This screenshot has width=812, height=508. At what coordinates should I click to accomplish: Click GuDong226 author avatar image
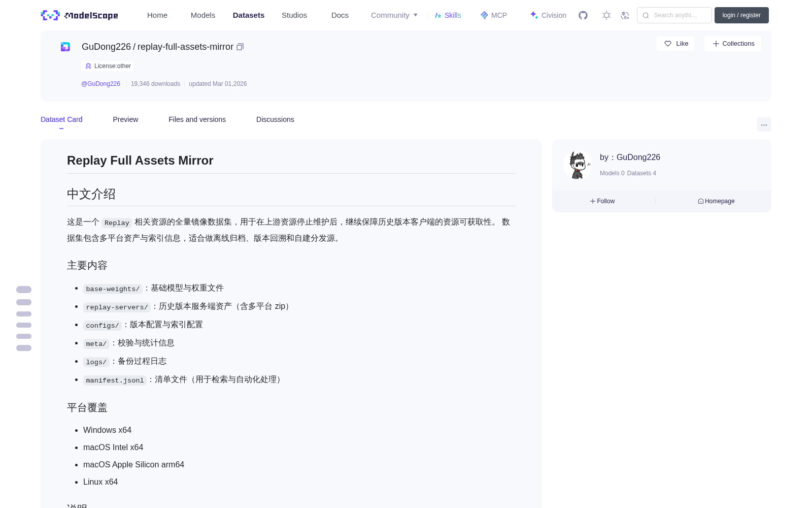tap(578, 165)
